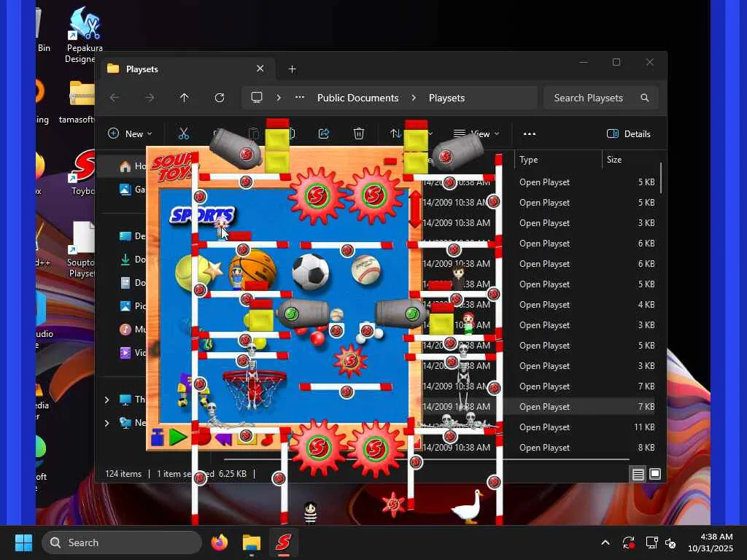Expand chevron after PC breadcrumb icon
The height and width of the screenshot is (560, 747).
[279, 98]
